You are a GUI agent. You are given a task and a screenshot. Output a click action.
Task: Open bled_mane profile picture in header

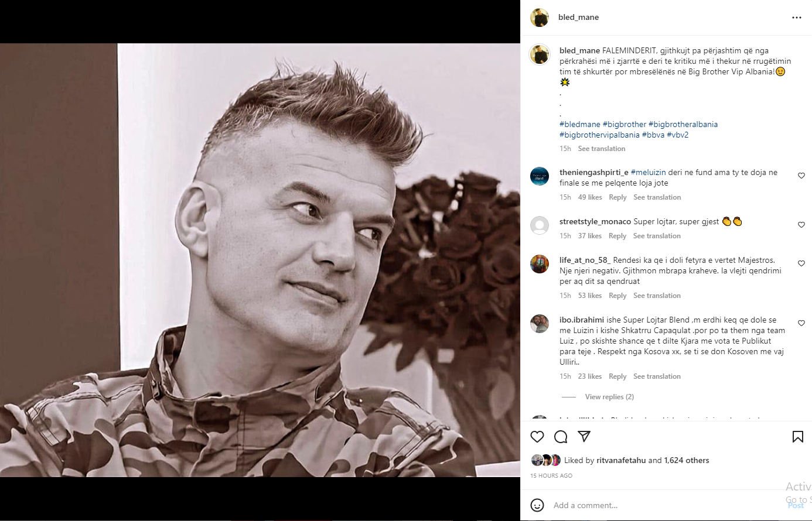click(x=540, y=18)
